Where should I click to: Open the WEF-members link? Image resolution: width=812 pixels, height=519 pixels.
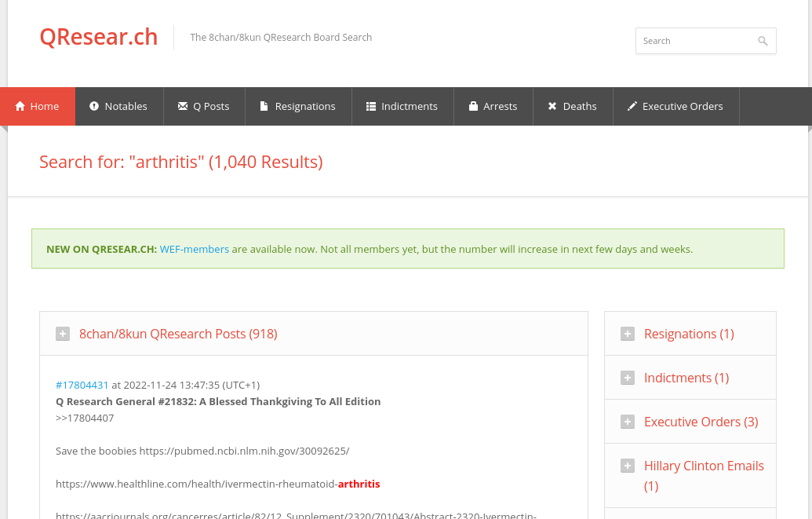[195, 250]
